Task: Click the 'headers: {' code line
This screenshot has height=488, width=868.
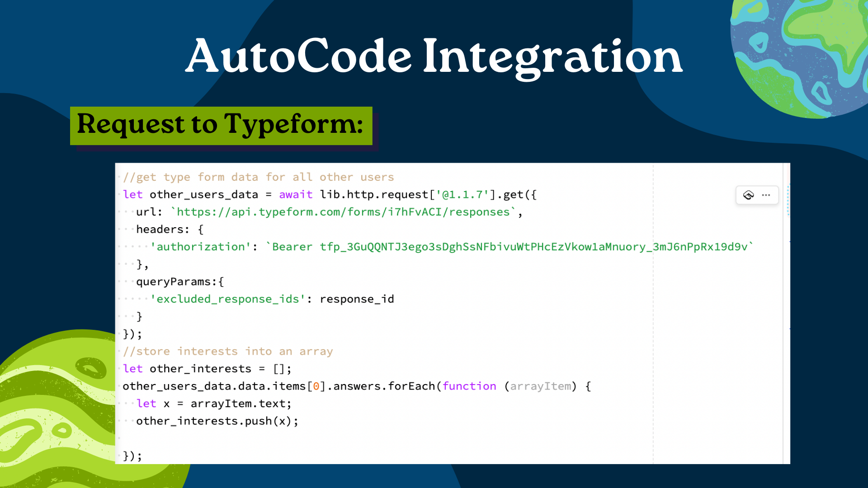Action: 170,230
